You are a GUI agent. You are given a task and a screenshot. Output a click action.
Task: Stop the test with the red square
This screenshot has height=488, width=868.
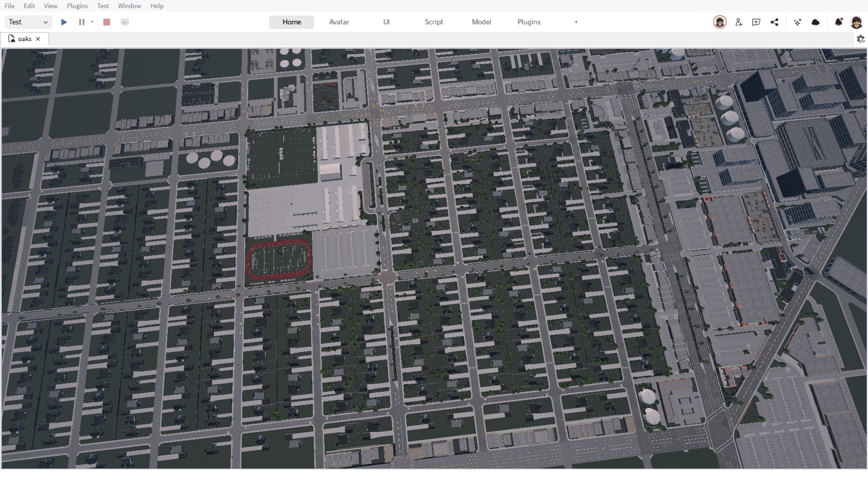(x=106, y=22)
